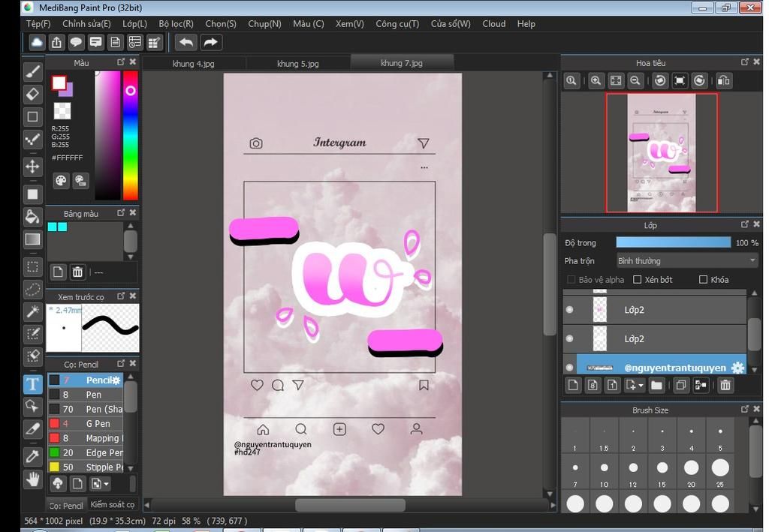The height and width of the screenshot is (532, 769).
Task: Create a new layer with the blank page icon
Action: 573,386
